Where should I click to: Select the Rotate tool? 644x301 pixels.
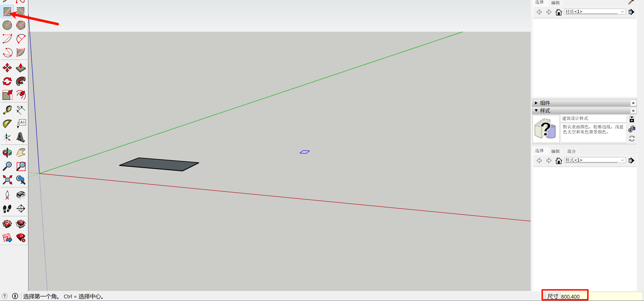point(7,81)
